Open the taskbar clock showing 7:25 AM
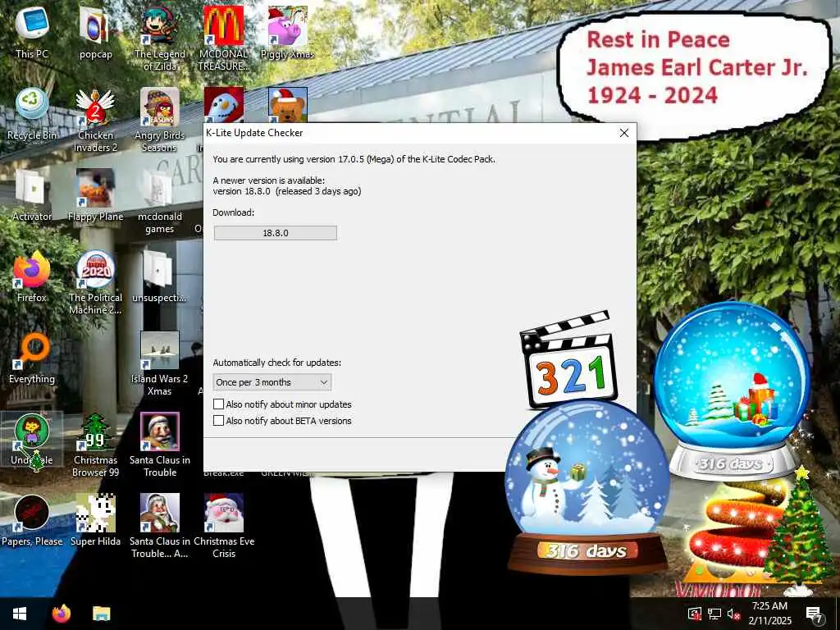840x630 pixels. (x=769, y=614)
